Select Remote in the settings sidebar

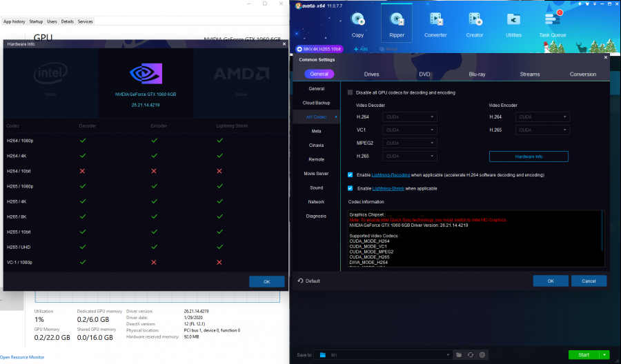tap(317, 159)
